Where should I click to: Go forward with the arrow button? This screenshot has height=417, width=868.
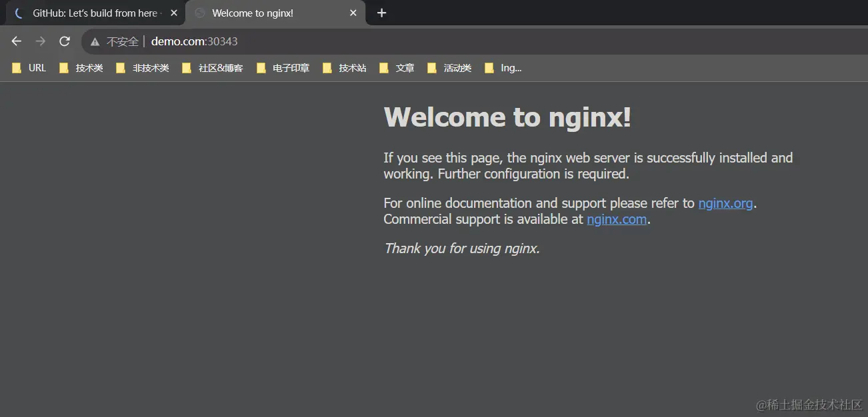coord(41,41)
